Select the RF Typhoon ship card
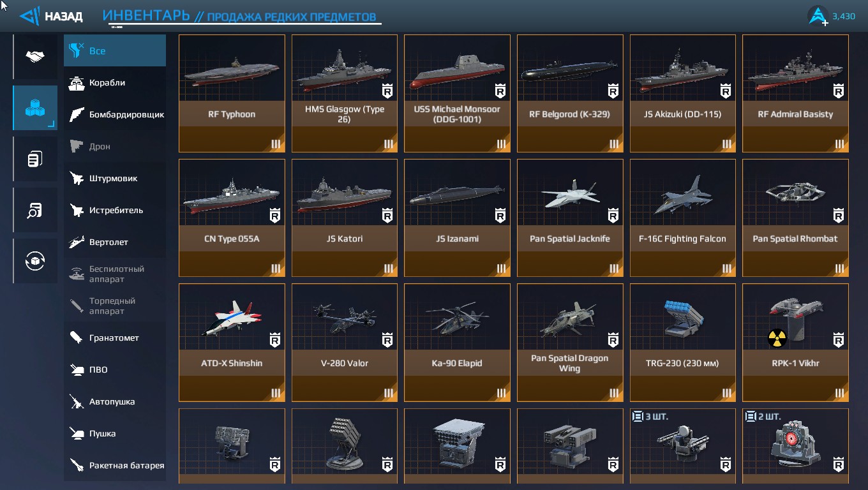This screenshot has height=490, width=868. point(232,93)
